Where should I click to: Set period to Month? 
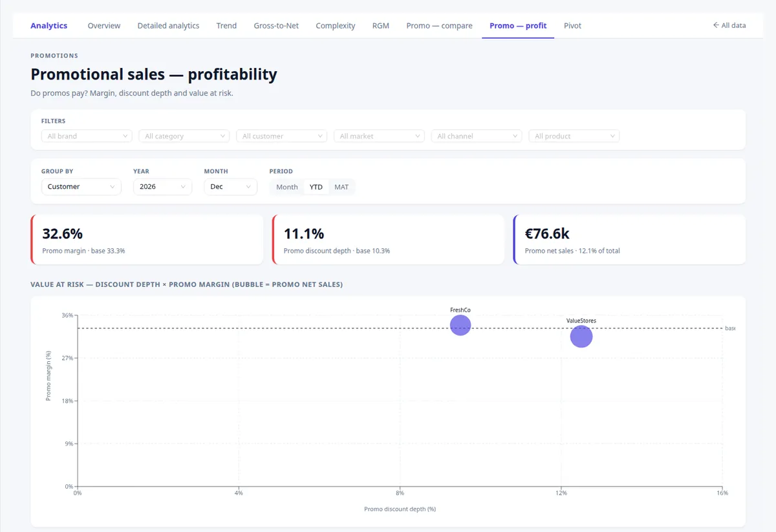(x=287, y=187)
